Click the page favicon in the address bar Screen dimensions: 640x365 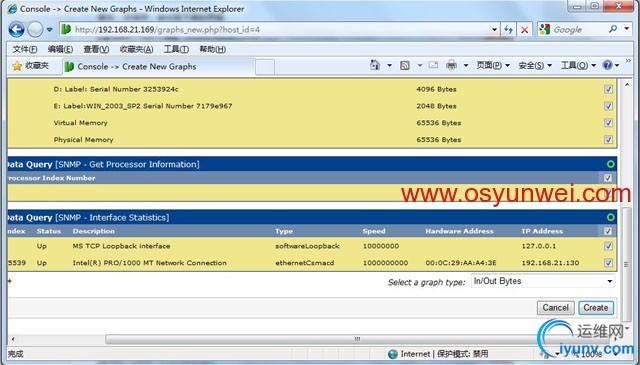click(x=67, y=29)
